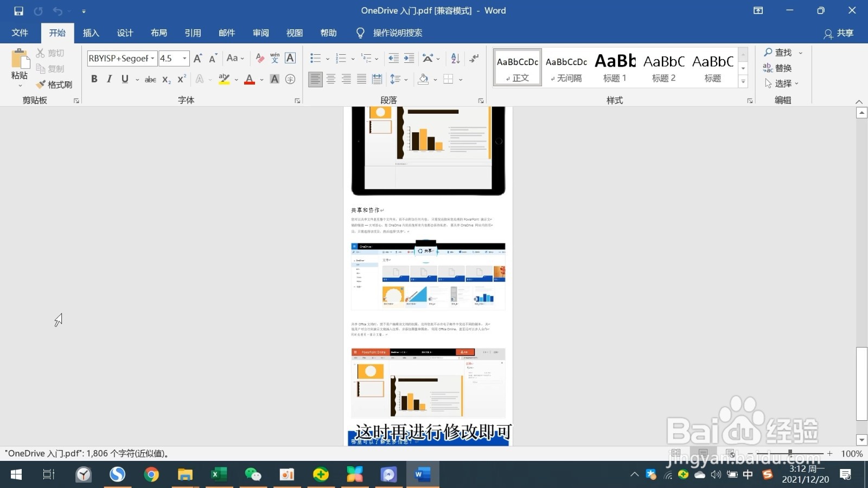Switch to the 设计 (Design) tab
The height and width of the screenshot is (488, 868).
point(125,33)
